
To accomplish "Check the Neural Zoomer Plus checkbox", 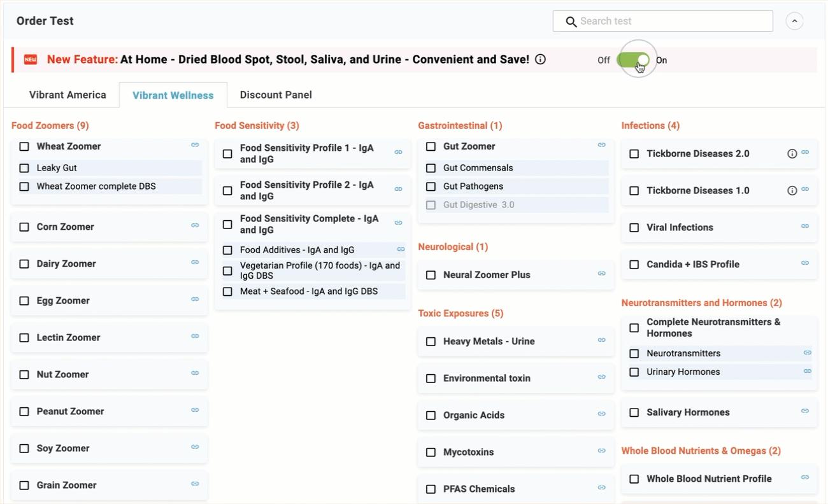I will tap(431, 274).
